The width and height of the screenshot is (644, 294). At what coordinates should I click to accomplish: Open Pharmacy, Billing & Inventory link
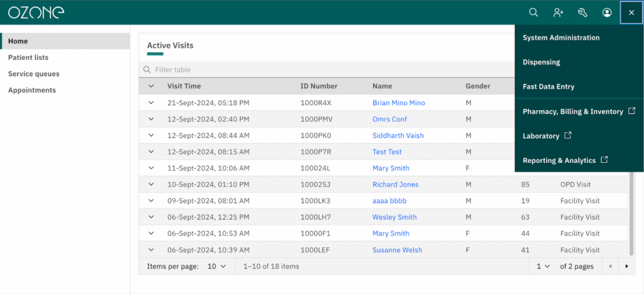point(579,111)
